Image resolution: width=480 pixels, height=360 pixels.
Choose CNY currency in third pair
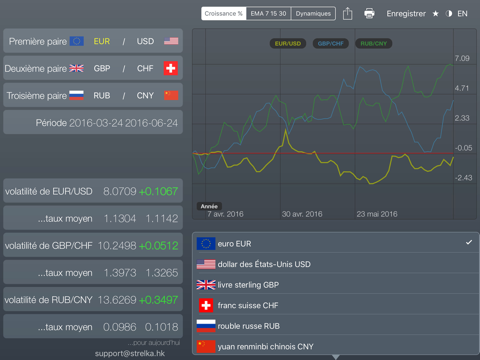pos(145,96)
